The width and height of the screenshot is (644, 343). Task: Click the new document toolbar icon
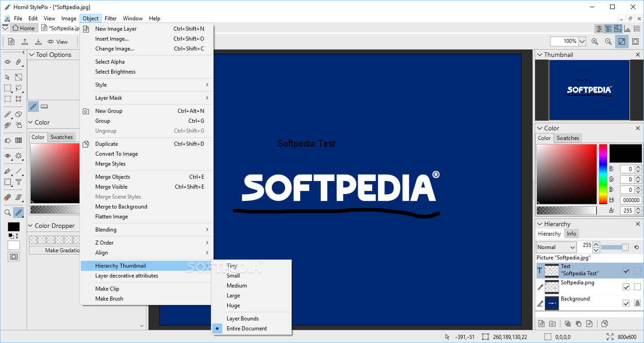point(11,42)
